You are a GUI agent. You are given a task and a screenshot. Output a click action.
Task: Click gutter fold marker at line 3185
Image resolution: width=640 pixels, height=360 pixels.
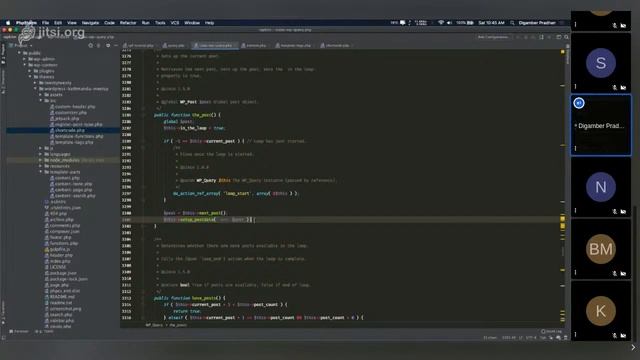click(143, 115)
